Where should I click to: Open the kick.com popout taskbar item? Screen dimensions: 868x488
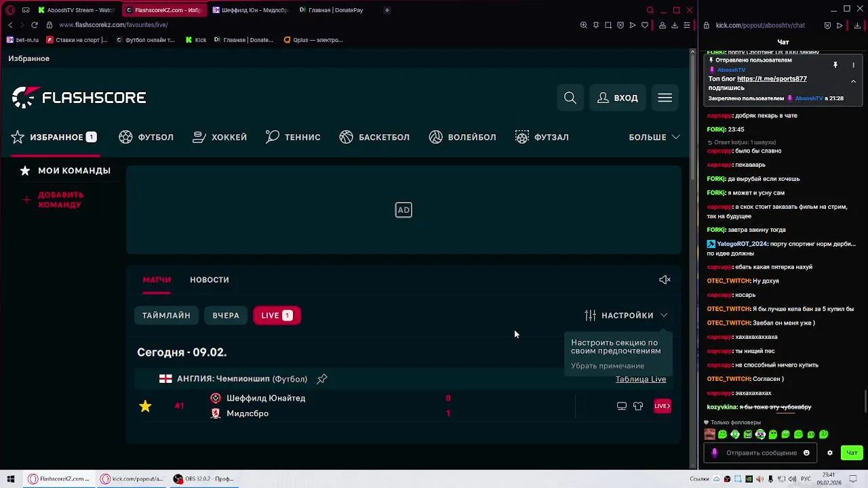pyautogui.click(x=132, y=479)
